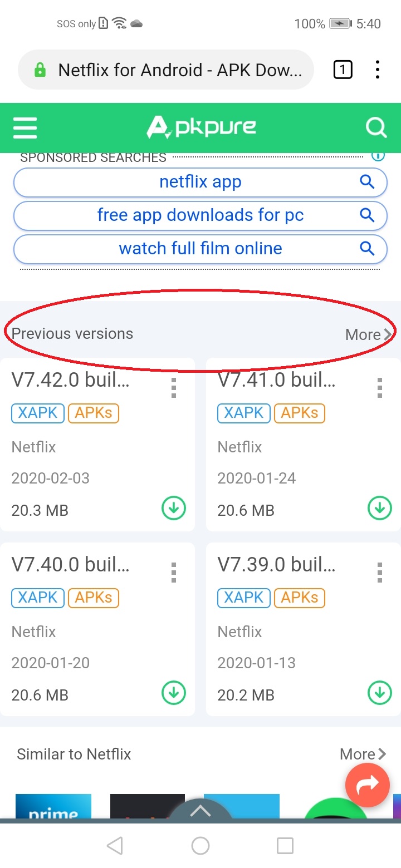401x868 pixels.
Task: Tap the red share floating button
Action: click(x=367, y=785)
